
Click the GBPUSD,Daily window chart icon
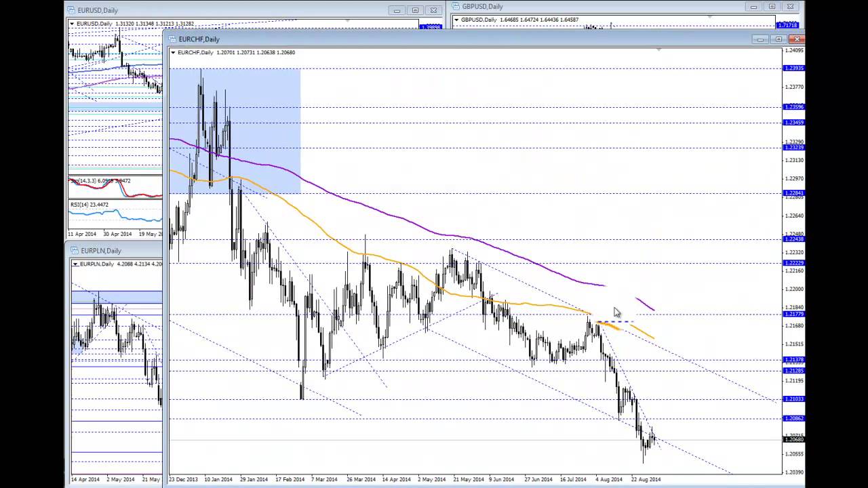click(456, 7)
